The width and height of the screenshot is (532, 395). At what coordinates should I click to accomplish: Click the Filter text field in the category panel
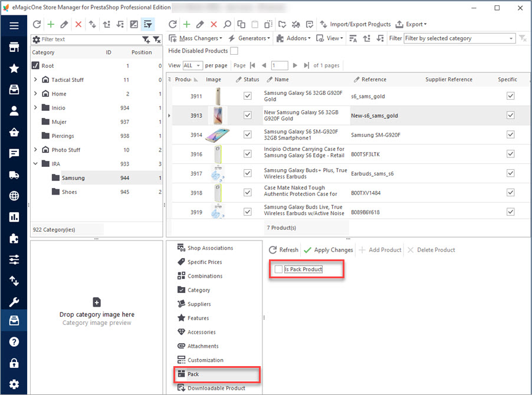(x=91, y=39)
